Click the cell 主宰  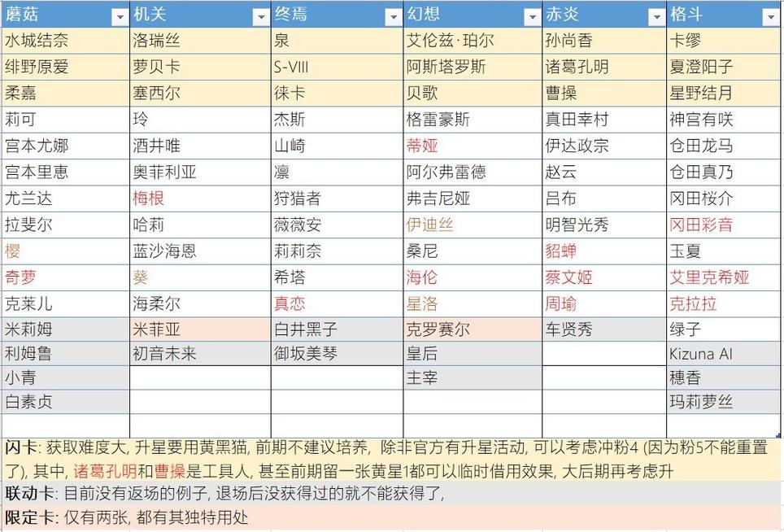point(473,378)
